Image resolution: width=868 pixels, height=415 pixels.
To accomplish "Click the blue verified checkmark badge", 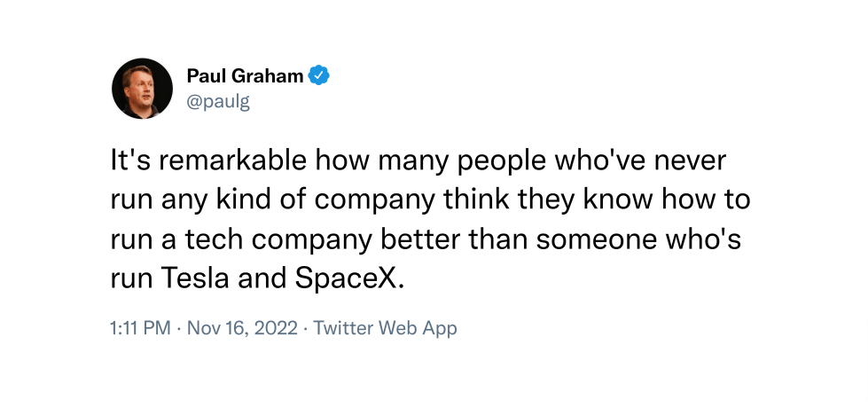I will point(319,74).
